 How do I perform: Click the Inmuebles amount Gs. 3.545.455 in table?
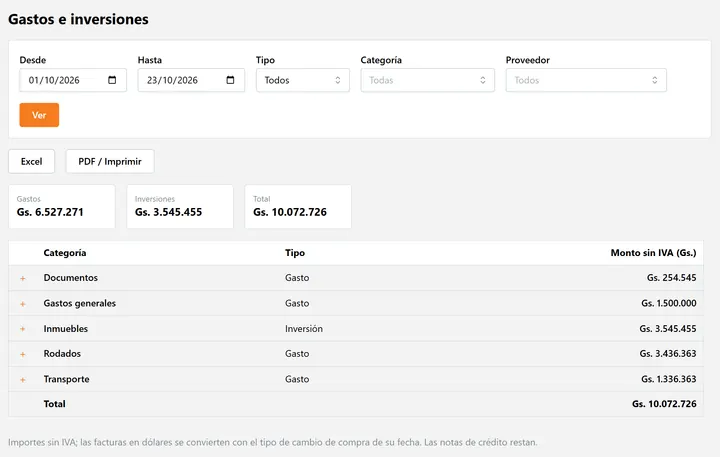668,328
